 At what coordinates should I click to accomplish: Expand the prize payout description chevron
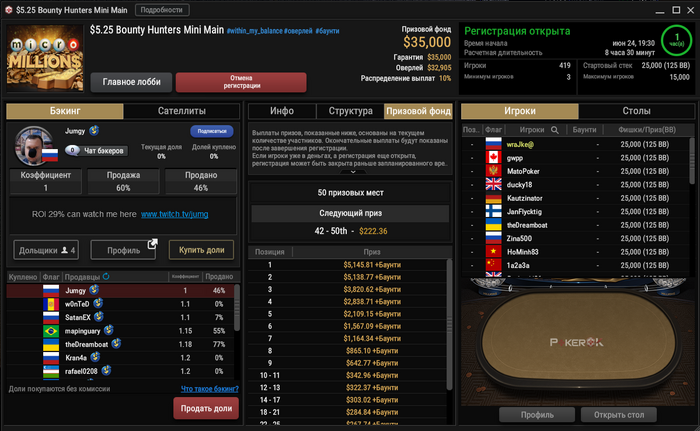pos(353,172)
